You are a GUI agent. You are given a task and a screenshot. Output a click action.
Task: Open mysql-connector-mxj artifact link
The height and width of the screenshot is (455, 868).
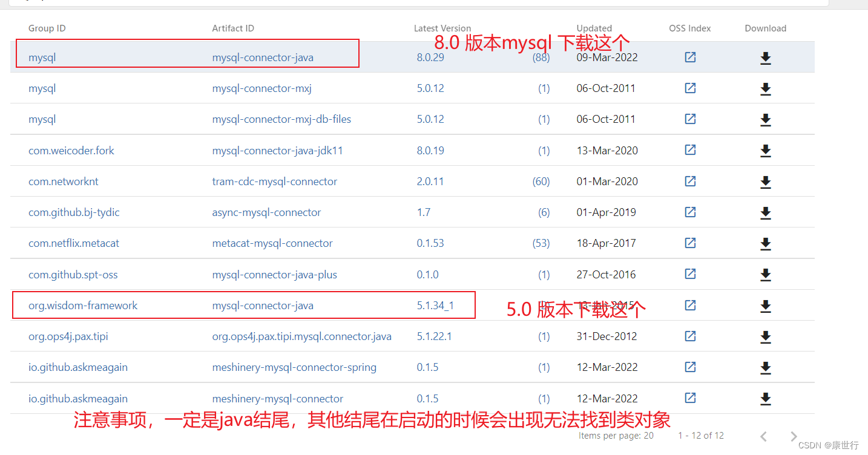pos(261,88)
